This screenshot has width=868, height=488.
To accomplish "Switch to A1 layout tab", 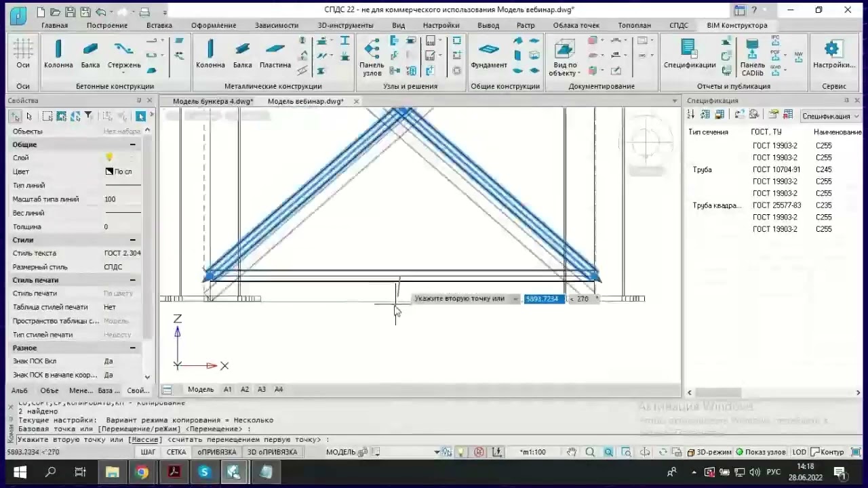I will click(228, 389).
